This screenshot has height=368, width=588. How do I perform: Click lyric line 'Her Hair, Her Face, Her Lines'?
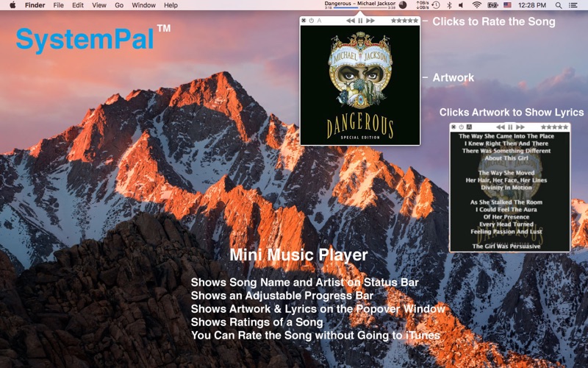[506, 180]
